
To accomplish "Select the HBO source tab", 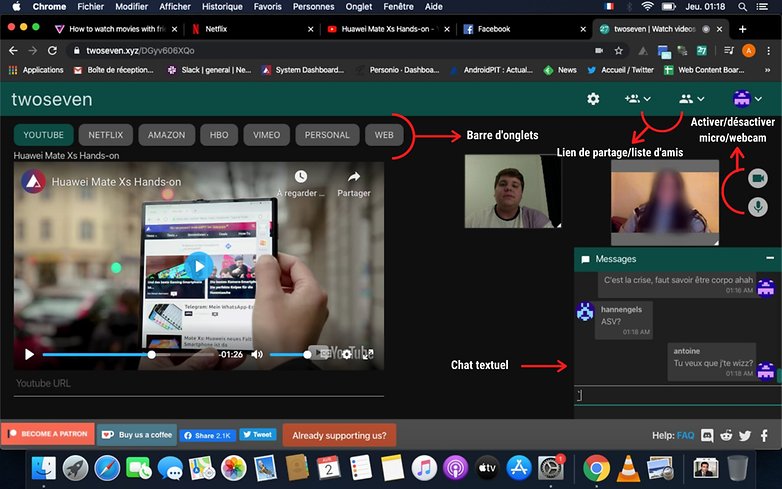I will [219, 135].
